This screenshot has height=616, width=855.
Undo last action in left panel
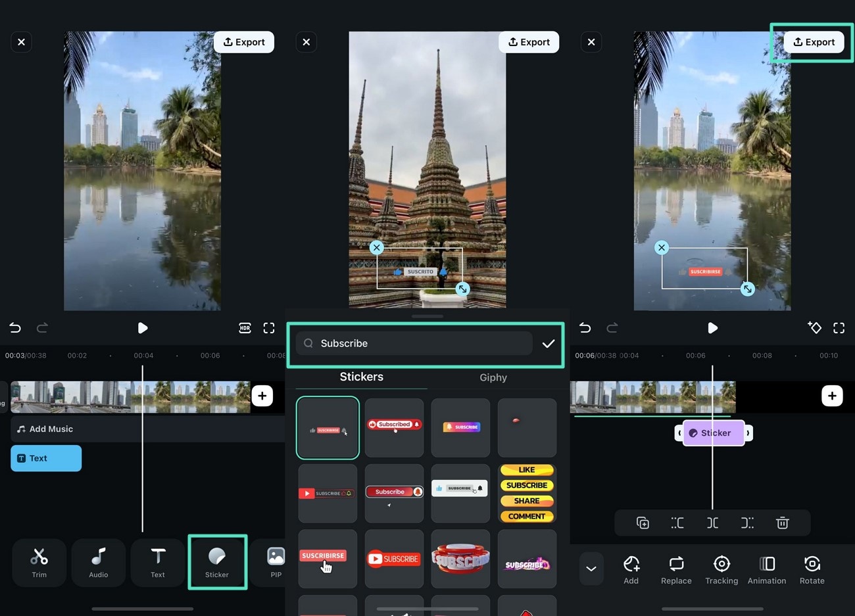pyautogui.click(x=15, y=328)
